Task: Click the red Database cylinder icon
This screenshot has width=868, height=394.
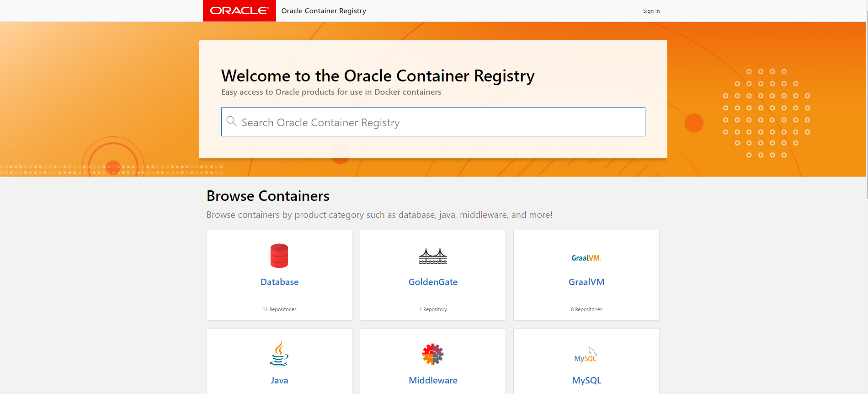Action: point(279,256)
